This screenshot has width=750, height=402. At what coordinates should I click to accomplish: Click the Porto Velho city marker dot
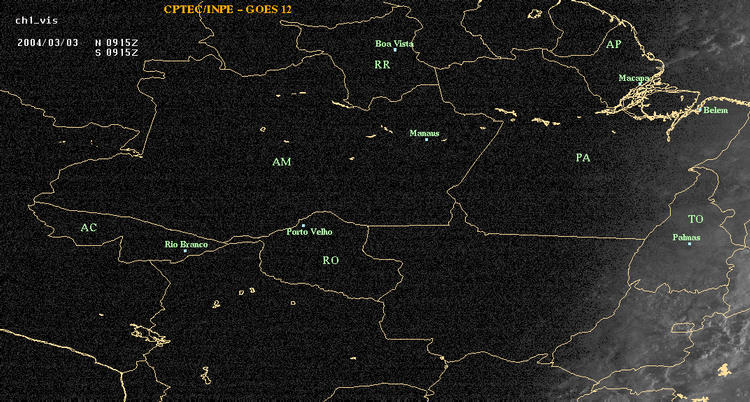point(303,225)
